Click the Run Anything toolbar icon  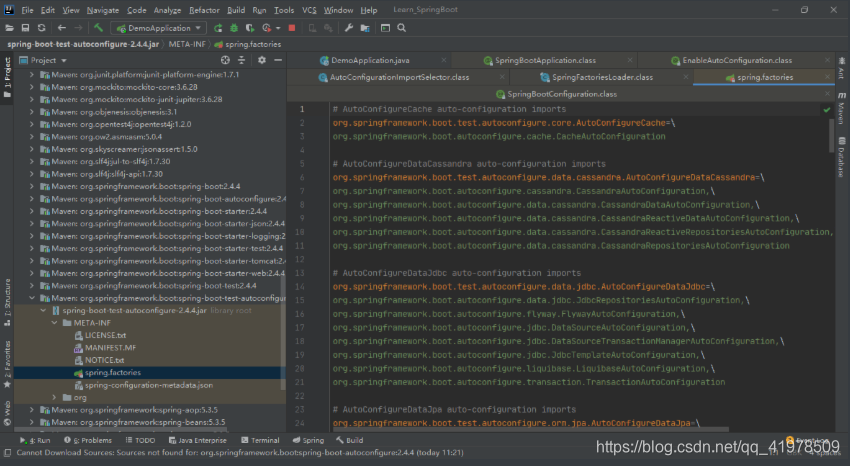(x=385, y=28)
